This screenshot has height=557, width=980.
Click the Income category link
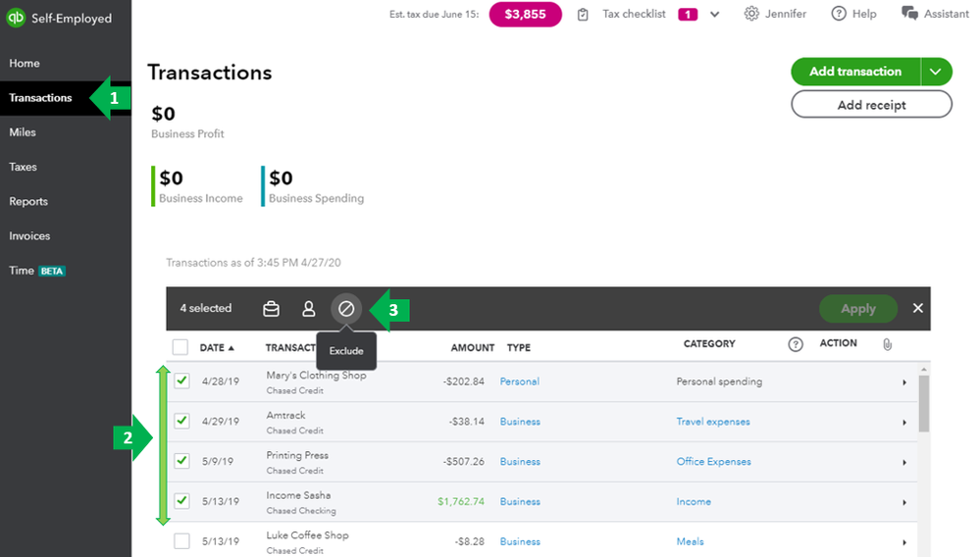pyautogui.click(x=694, y=501)
